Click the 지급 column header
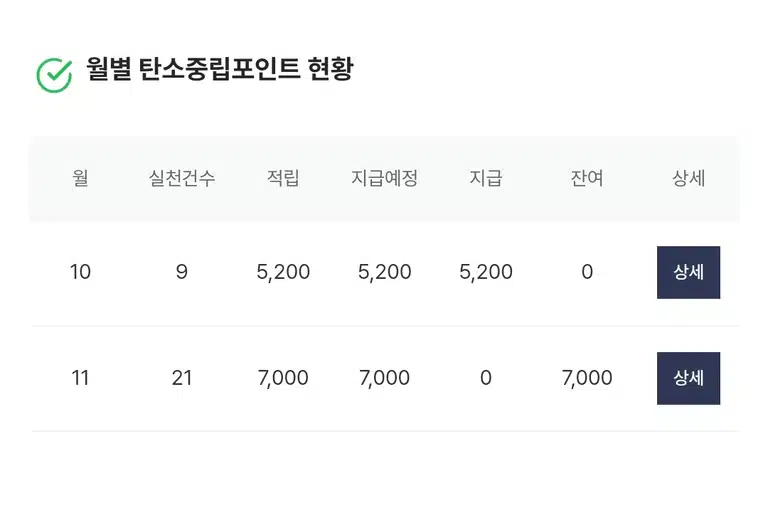 pyautogui.click(x=486, y=178)
